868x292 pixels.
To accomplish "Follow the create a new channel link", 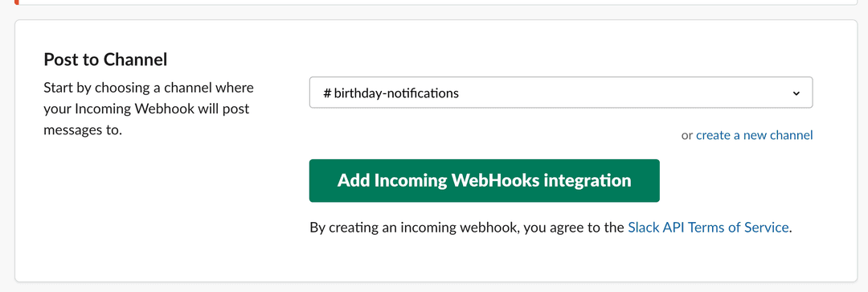I will (x=754, y=135).
